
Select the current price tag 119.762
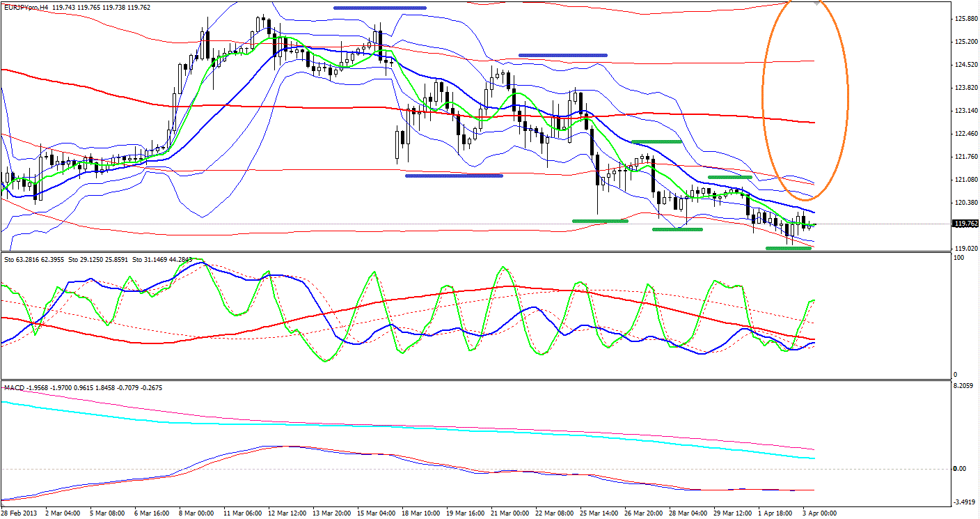(964, 224)
